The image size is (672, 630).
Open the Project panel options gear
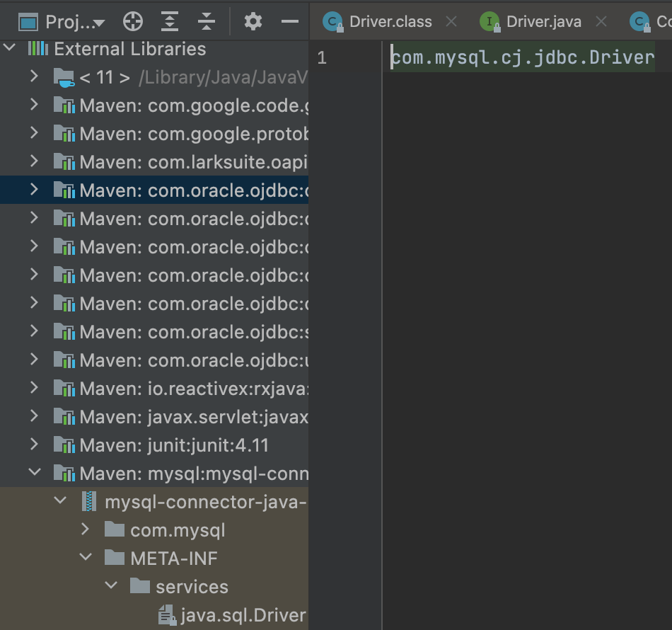pos(253,22)
